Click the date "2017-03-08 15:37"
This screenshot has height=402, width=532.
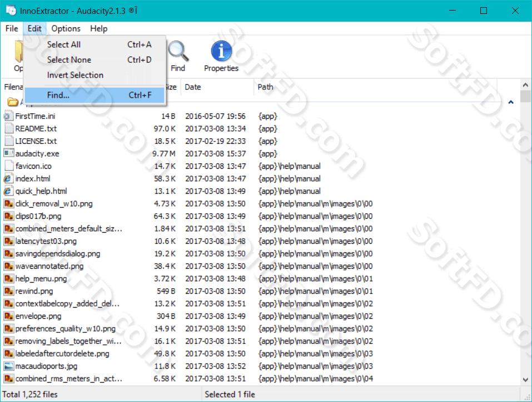coord(215,154)
